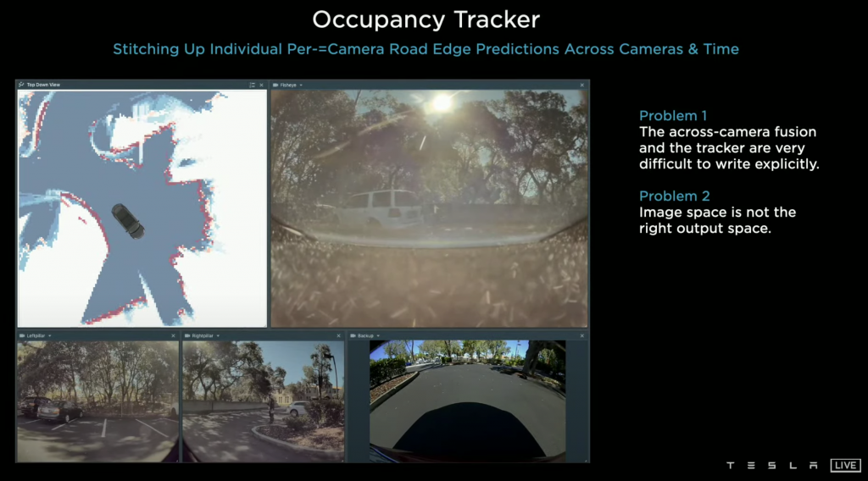Viewport: 868px width, 481px height.
Task: Click the Tesla logo
Action: [771, 466]
